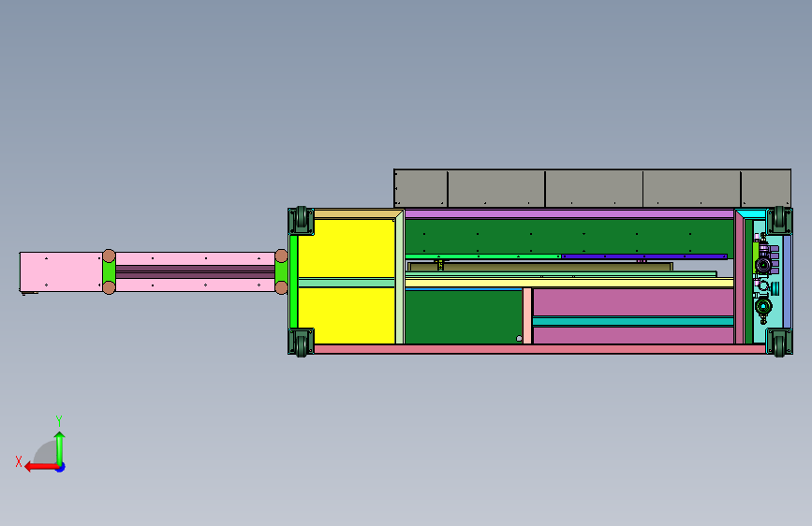Screen dimensions: 812x526
Task: Select the upper magenta panel
Action: click(633, 302)
